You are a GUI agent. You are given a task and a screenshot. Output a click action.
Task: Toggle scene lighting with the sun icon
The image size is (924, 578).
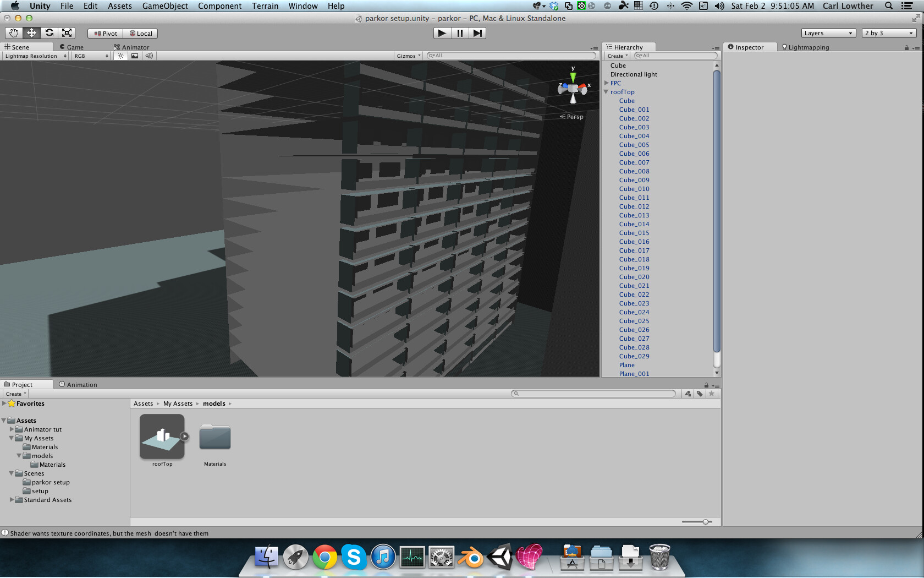click(x=120, y=56)
